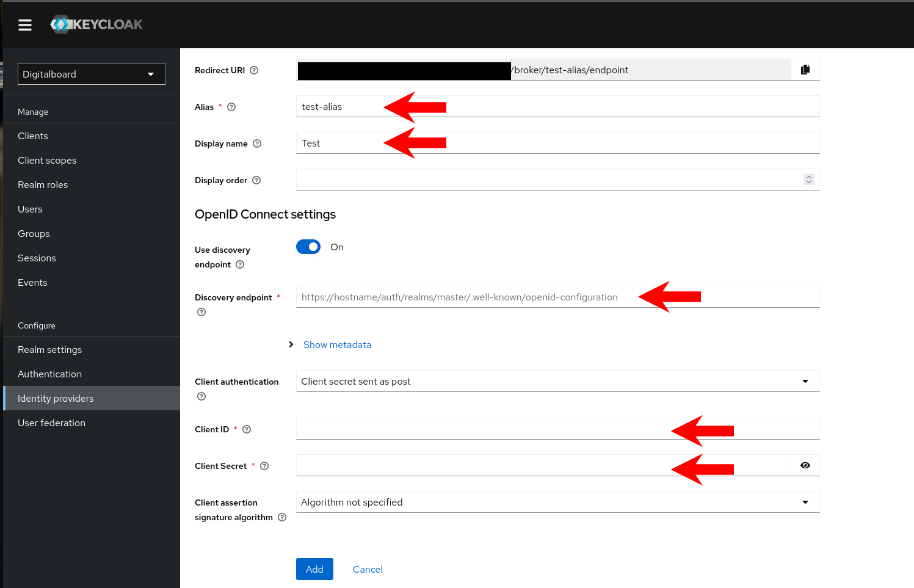This screenshot has width=914, height=588.
Task: Disable the Use discovery endpoint toggle
Action: point(308,247)
